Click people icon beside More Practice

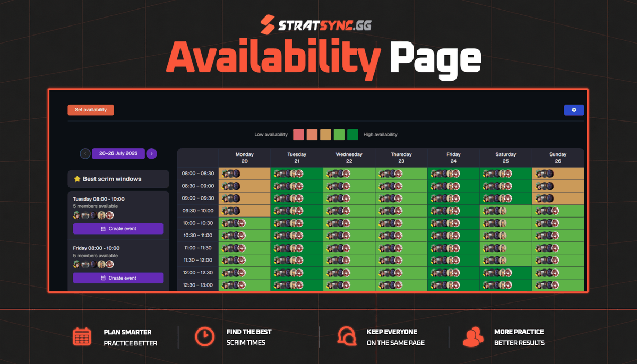pos(473,337)
